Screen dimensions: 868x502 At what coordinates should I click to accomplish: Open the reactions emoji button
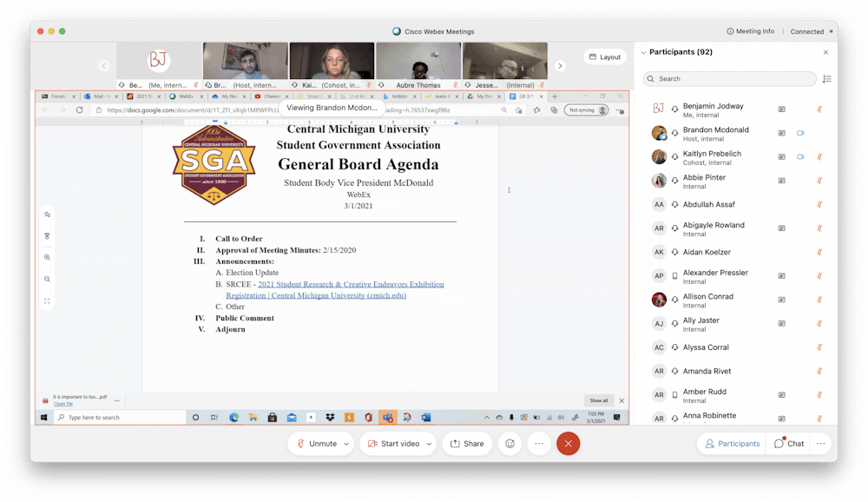click(510, 443)
